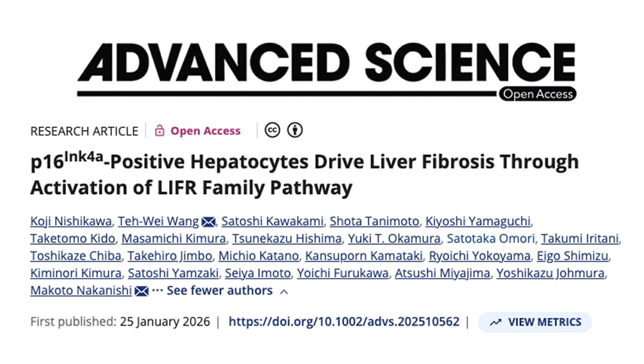This screenshot has height=364, width=644.
Task: Click the envelope icon beside Makoto Nakanishi
Action: point(141,291)
